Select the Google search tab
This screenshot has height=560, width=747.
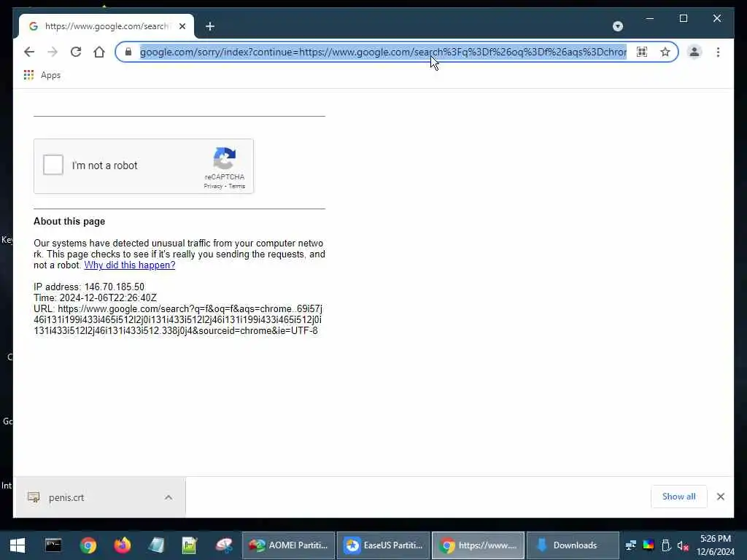click(x=107, y=26)
